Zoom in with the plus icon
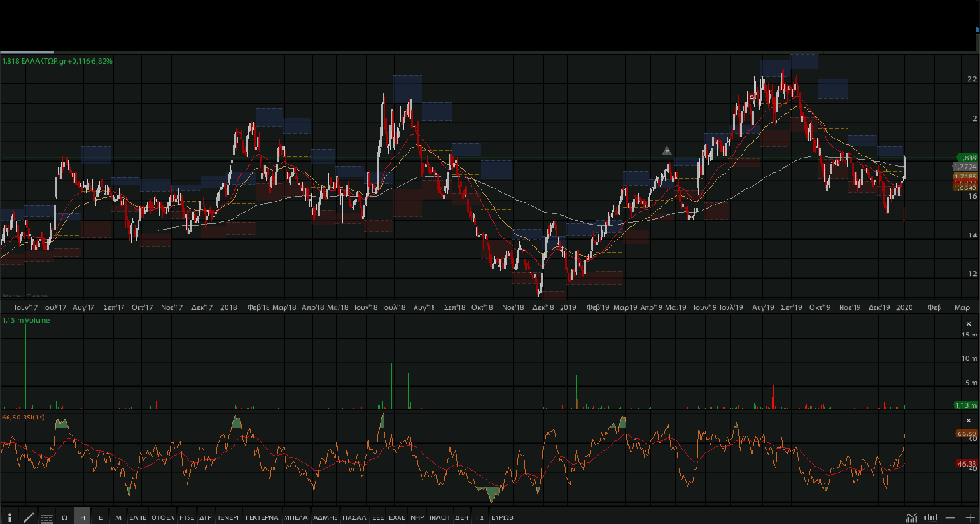 [969, 517]
